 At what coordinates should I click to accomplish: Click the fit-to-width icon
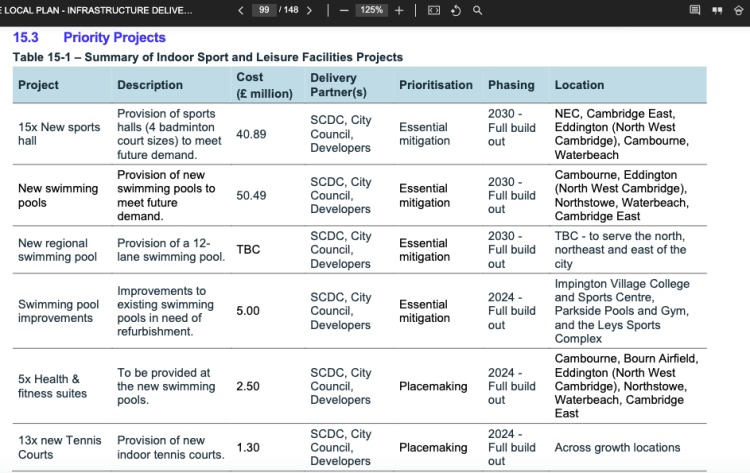pyautogui.click(x=433, y=10)
